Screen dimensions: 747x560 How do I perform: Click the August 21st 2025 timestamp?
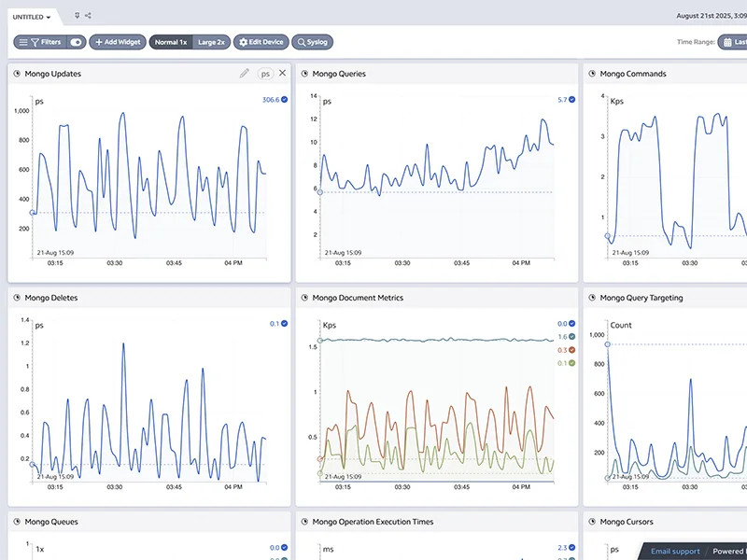(712, 16)
